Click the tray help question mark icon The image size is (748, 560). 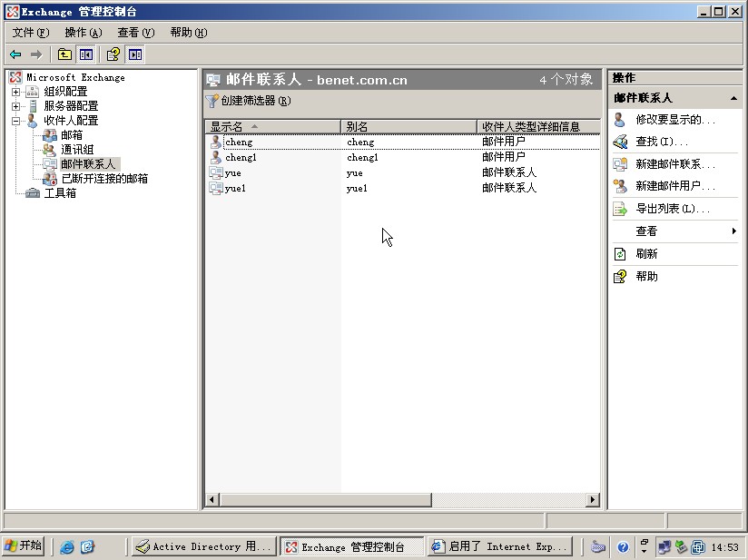[x=623, y=547]
